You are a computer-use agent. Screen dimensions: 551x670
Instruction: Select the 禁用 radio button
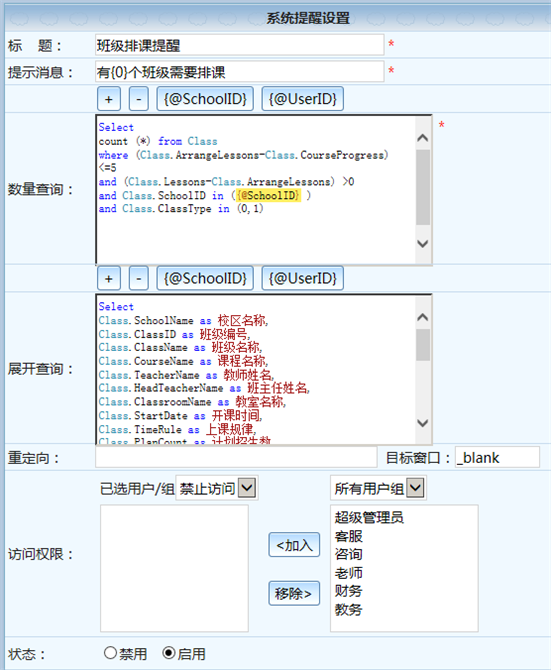click(110, 652)
